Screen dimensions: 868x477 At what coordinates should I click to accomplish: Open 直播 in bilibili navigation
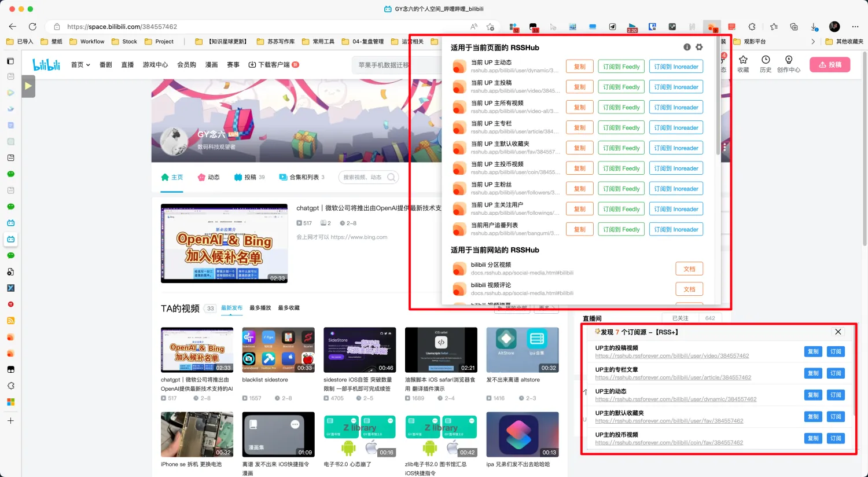[x=128, y=65]
